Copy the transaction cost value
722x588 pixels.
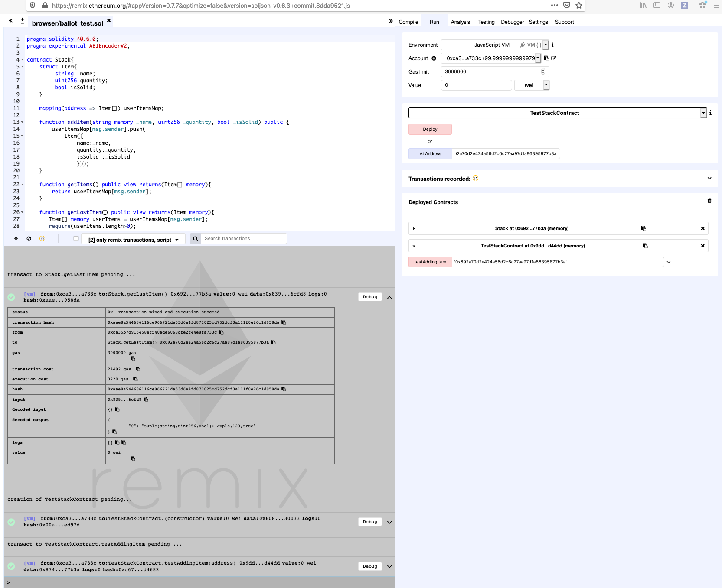coord(138,369)
